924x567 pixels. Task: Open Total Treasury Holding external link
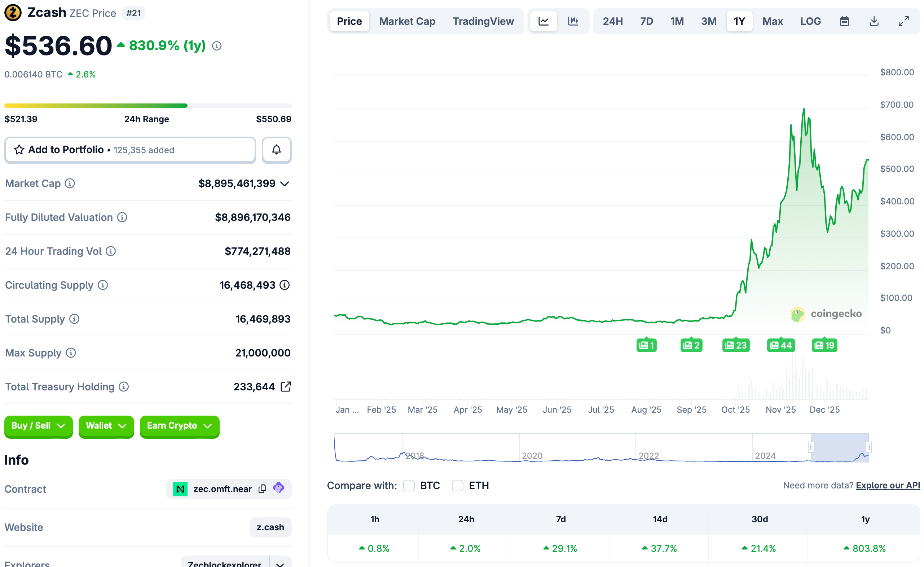point(286,387)
